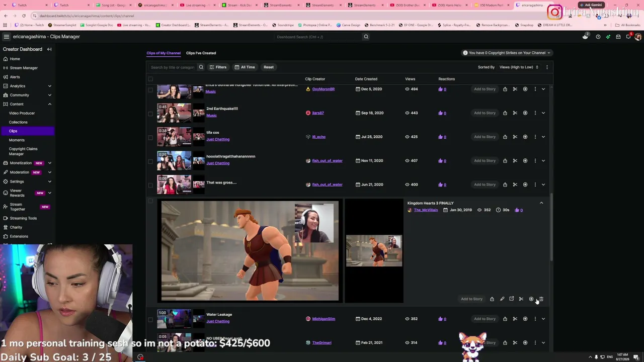Screen dimensions: 644x362
Task: Open the clips table options menu
Action: click(547, 67)
